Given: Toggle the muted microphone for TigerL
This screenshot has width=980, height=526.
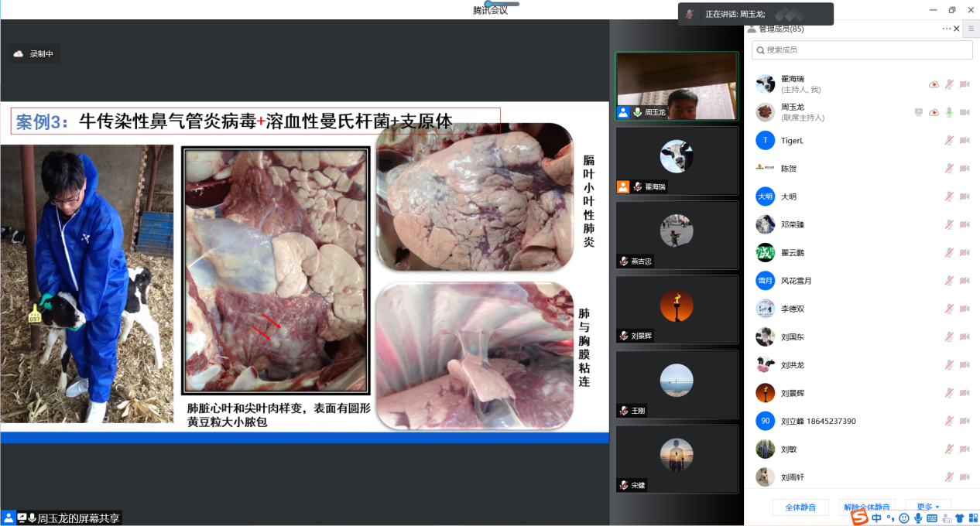Looking at the screenshot, I should (949, 140).
